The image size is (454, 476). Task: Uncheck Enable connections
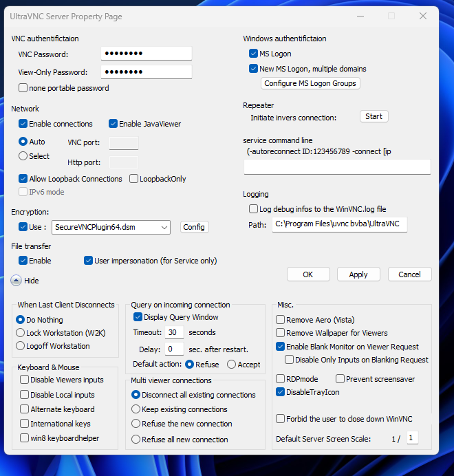tap(23, 124)
